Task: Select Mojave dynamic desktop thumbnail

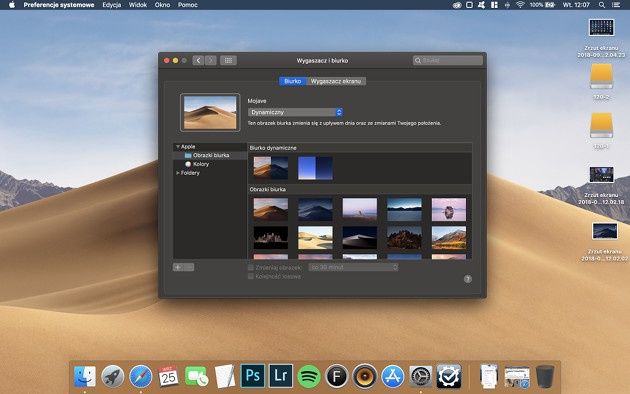Action: [x=271, y=168]
